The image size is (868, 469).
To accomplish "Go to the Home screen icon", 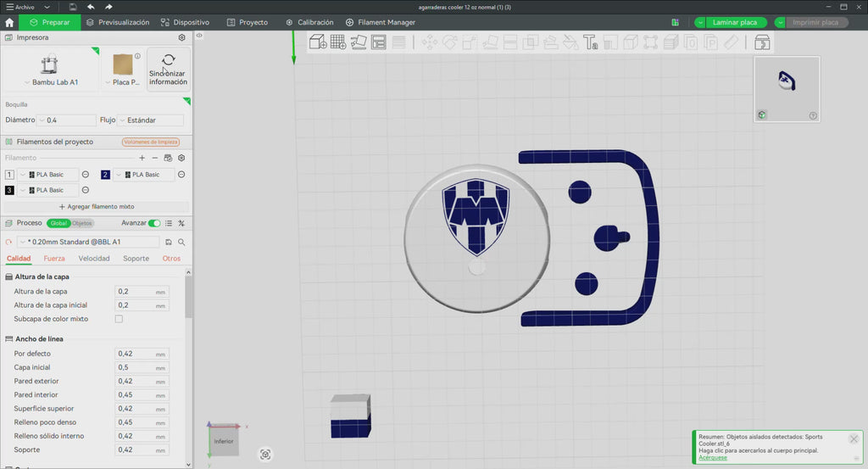I will (x=9, y=23).
